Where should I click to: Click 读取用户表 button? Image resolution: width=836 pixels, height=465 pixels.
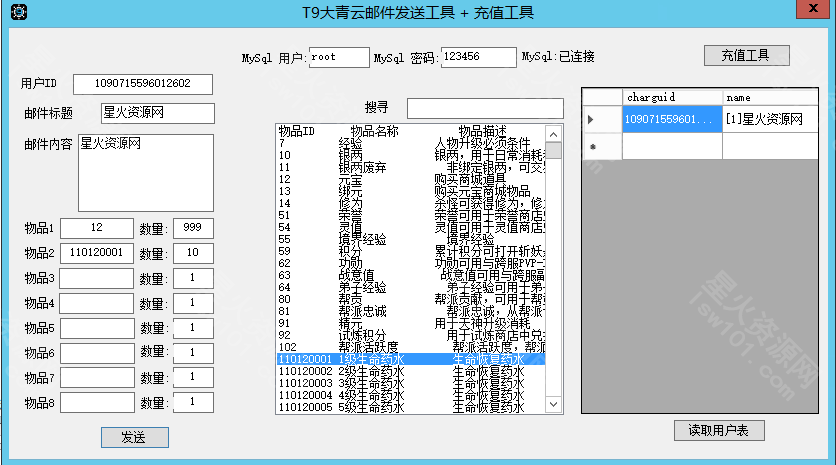pos(719,430)
